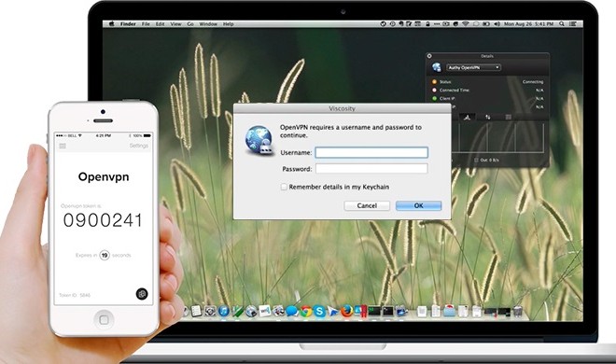Tap Settings on the Authy phone screen

139,146
